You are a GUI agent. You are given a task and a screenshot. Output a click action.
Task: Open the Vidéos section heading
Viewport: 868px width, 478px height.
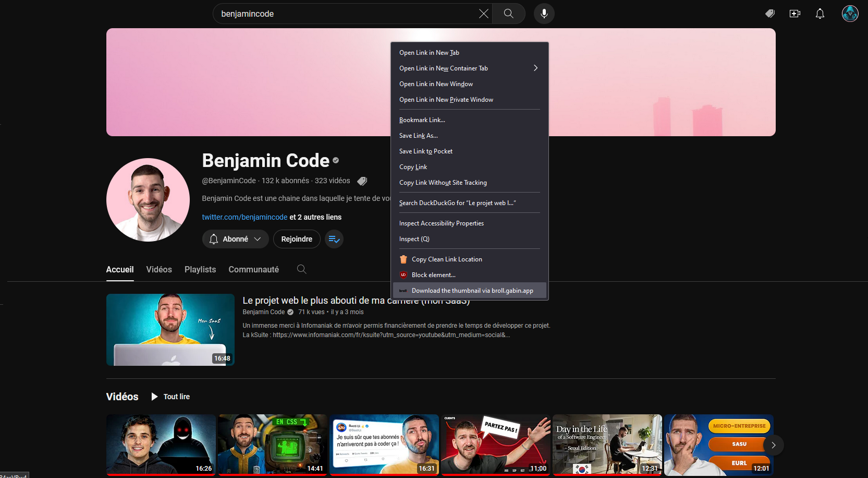122,397
